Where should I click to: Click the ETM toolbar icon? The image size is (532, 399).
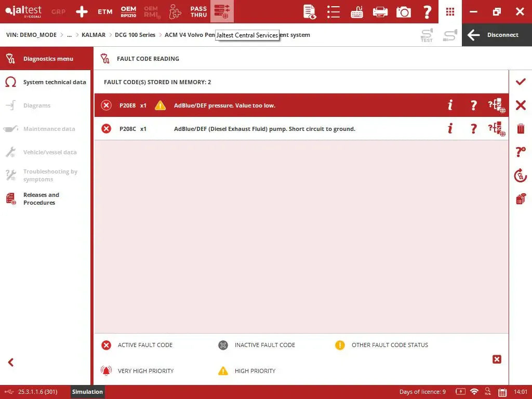click(x=105, y=11)
